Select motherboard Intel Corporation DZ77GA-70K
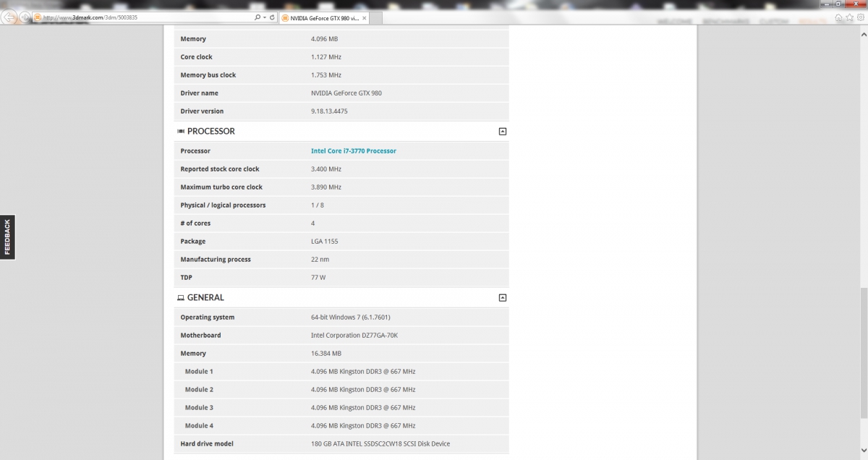The height and width of the screenshot is (460, 868). point(354,336)
